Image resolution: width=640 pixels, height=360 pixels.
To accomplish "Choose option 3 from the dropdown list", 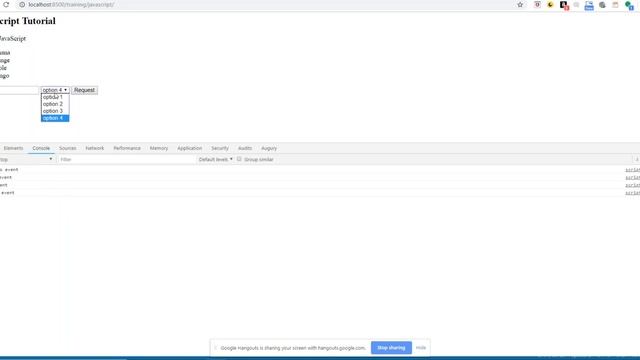I will pyautogui.click(x=55, y=111).
